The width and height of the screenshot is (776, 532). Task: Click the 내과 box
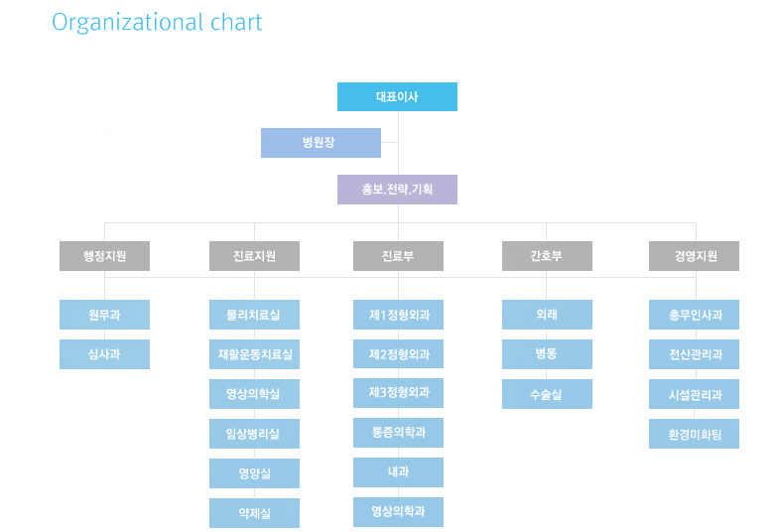pos(398,472)
